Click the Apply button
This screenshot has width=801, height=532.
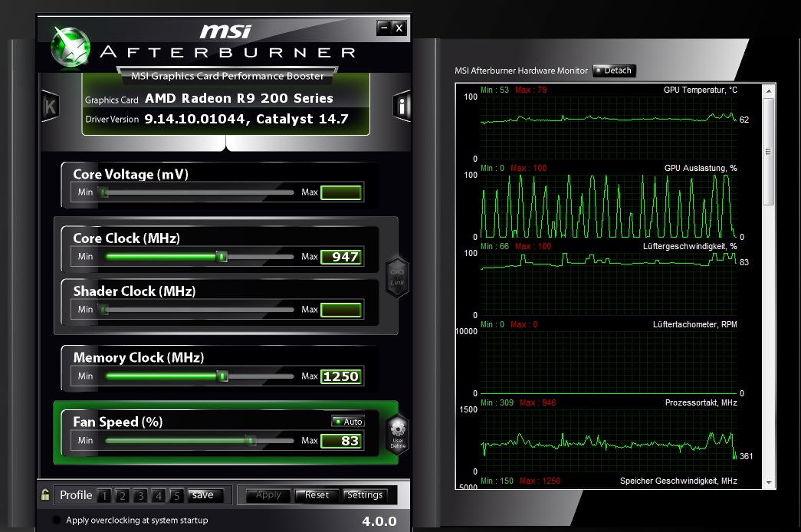(268, 494)
